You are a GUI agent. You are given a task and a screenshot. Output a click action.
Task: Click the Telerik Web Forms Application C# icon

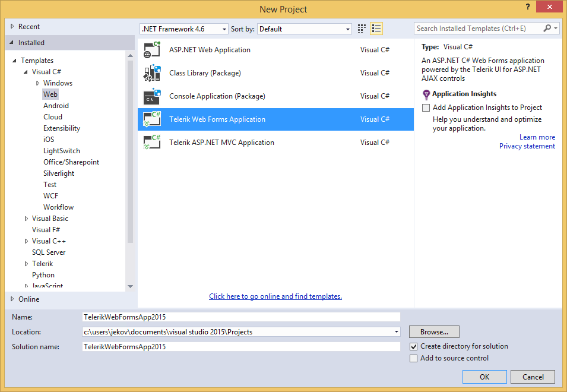coord(152,119)
